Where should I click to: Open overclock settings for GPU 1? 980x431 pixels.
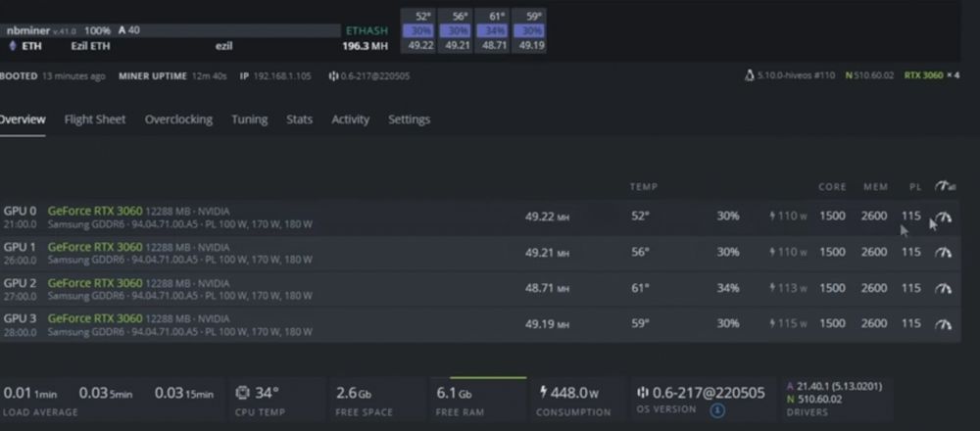coord(943,253)
